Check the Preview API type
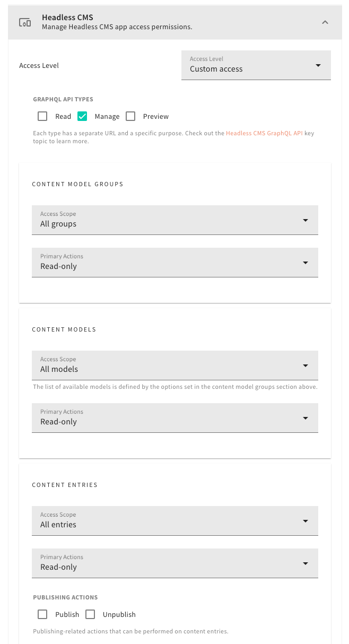Viewport: 349px width, 644px height. tap(130, 116)
